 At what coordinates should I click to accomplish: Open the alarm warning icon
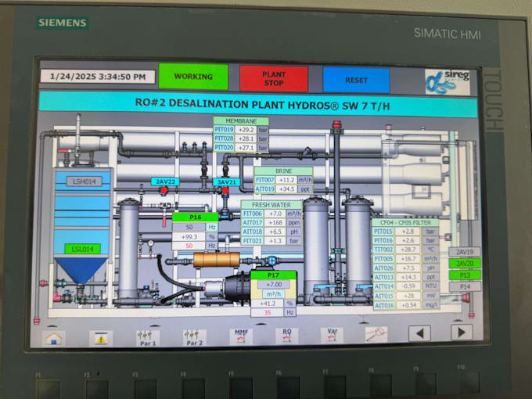[101, 338]
